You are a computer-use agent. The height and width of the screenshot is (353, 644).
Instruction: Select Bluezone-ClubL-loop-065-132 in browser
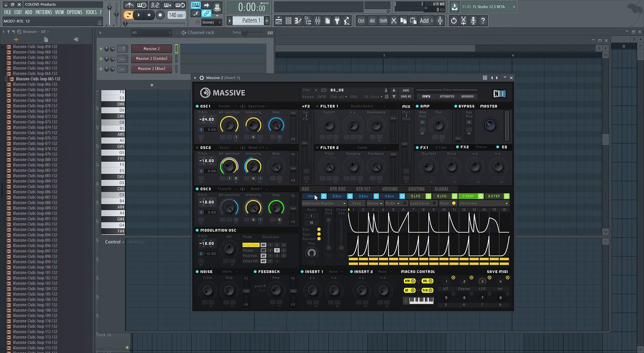click(x=38, y=79)
